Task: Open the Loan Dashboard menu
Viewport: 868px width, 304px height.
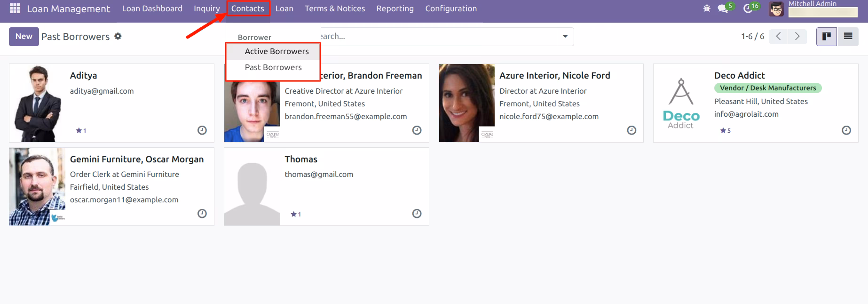Action: (x=152, y=8)
